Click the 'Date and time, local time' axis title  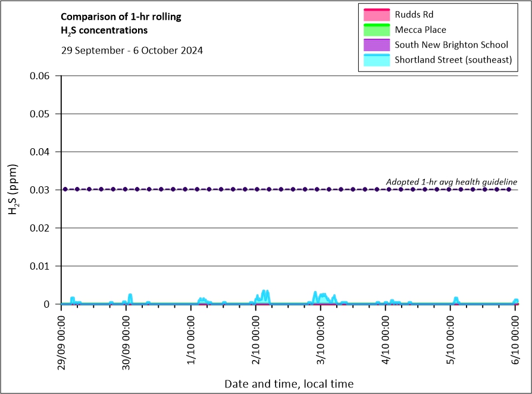[x=289, y=384]
